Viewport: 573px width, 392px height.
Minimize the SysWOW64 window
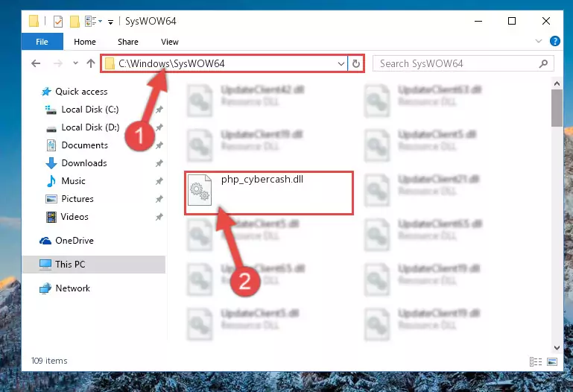[x=478, y=21]
